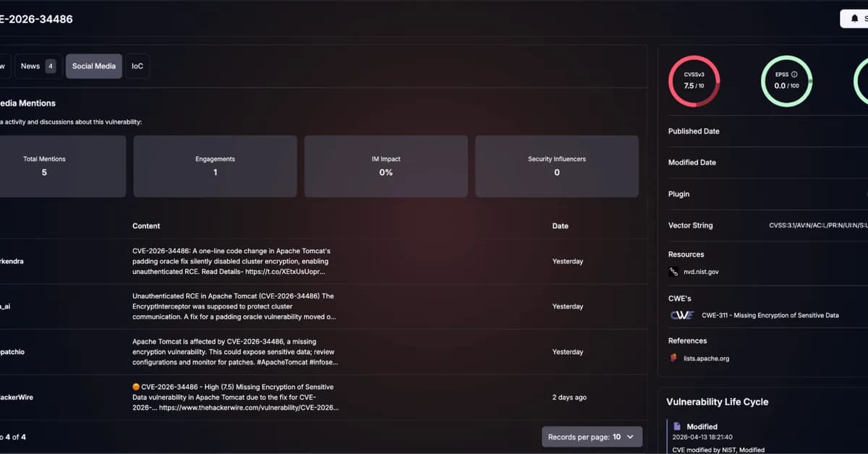Open the nvd.nist.gov resource link
Screen dimensions: 868x454
click(701, 272)
